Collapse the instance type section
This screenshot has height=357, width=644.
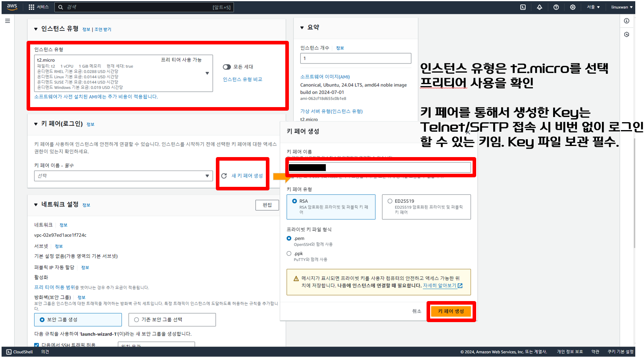[x=36, y=29]
